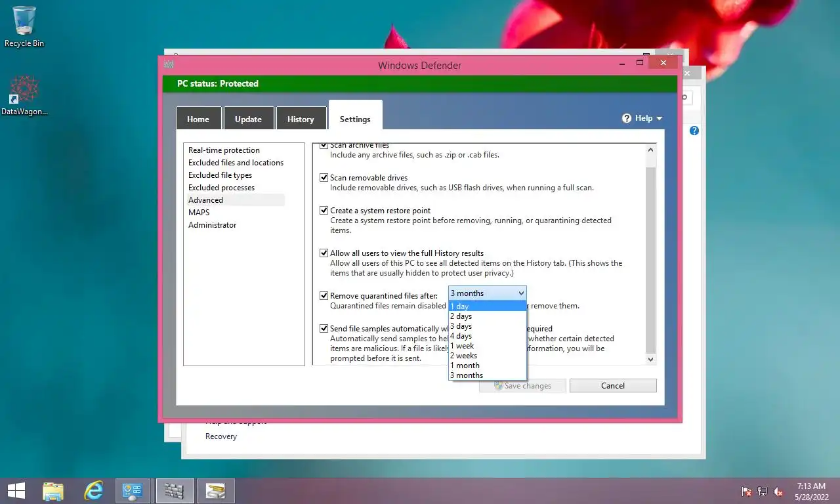Uncheck Scan removable drives
The height and width of the screenshot is (504, 840).
click(324, 177)
